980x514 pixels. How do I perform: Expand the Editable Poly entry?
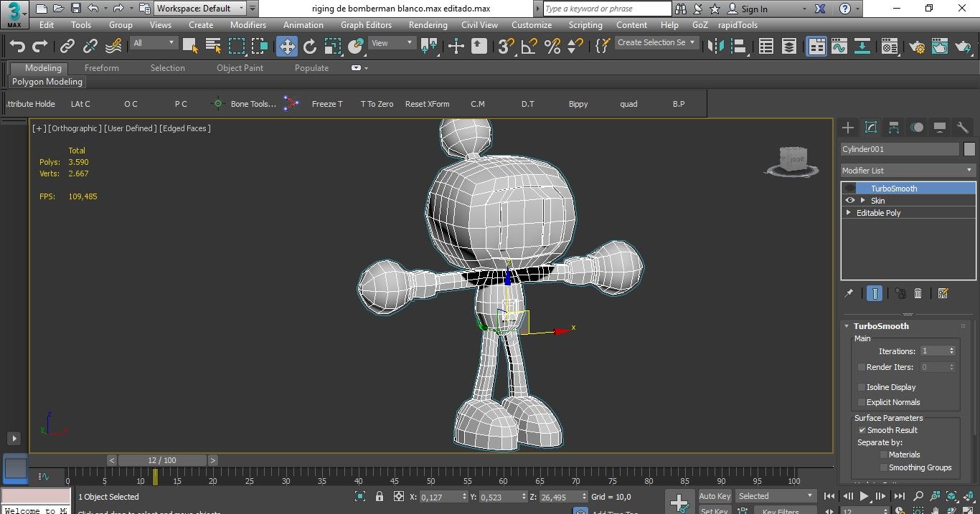pos(849,213)
